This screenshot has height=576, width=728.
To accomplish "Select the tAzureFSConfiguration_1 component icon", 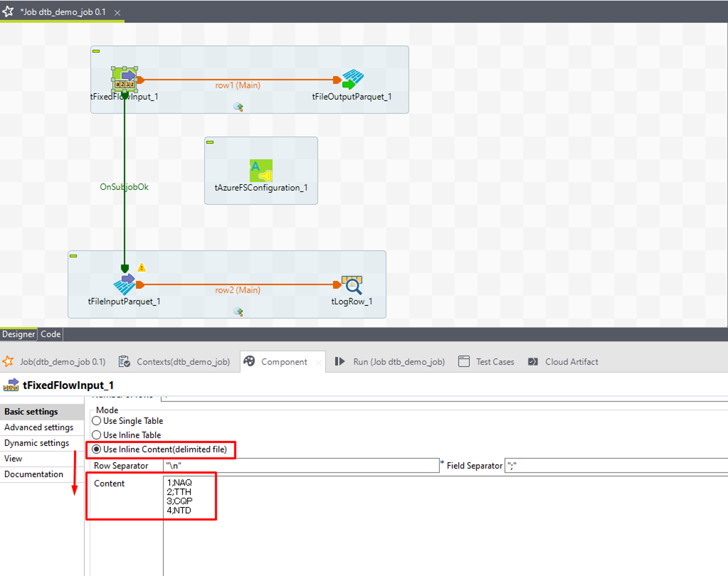I will [261, 170].
